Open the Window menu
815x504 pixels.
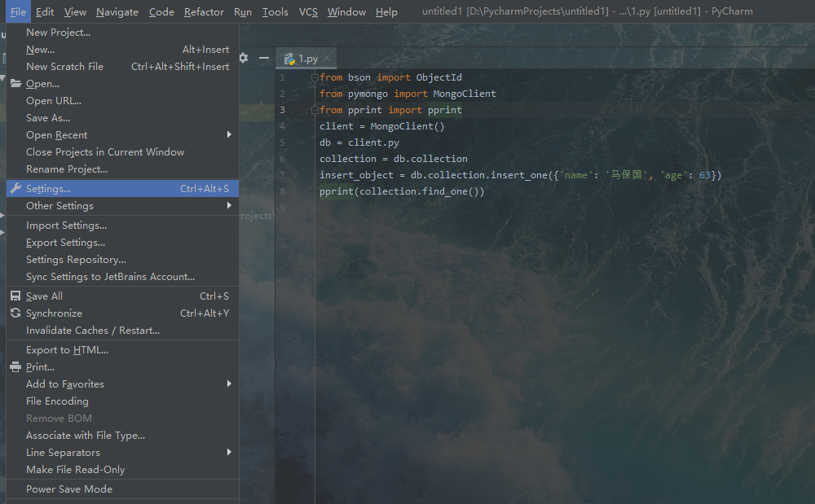click(x=346, y=11)
